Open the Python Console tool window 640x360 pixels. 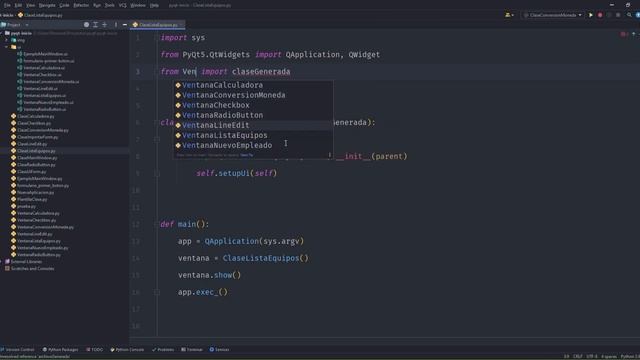127,350
